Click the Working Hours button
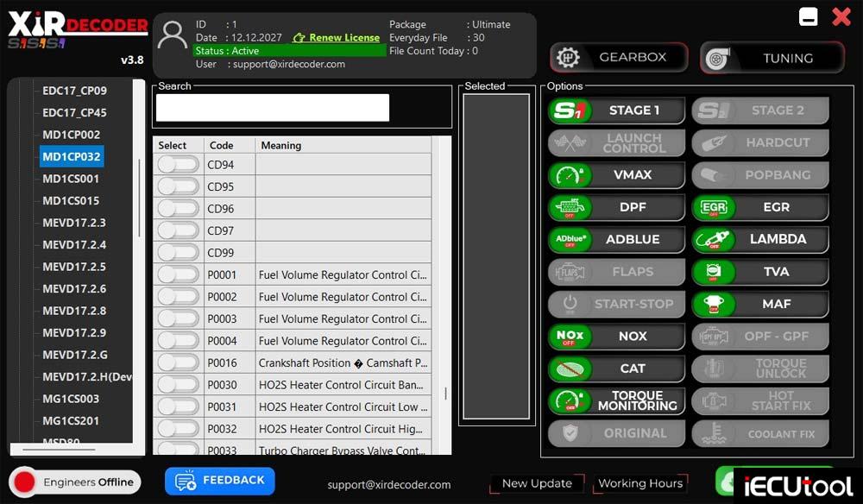The height and width of the screenshot is (504, 863). coord(640,483)
